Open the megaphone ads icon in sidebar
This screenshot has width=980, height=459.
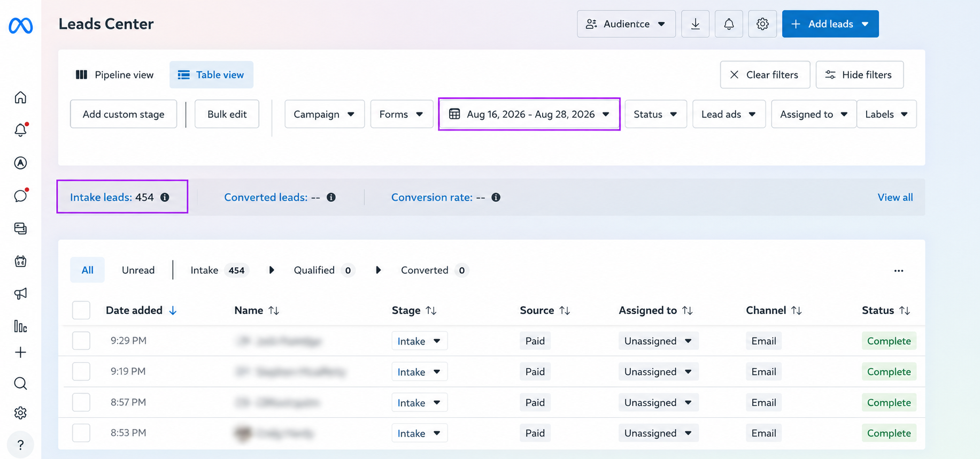pyautogui.click(x=20, y=294)
